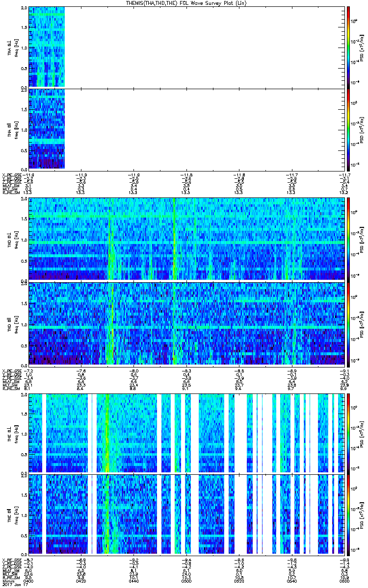The height and width of the screenshot is (588, 368).
Task: Click the 0420 time tick label
Action: pos(81,580)
